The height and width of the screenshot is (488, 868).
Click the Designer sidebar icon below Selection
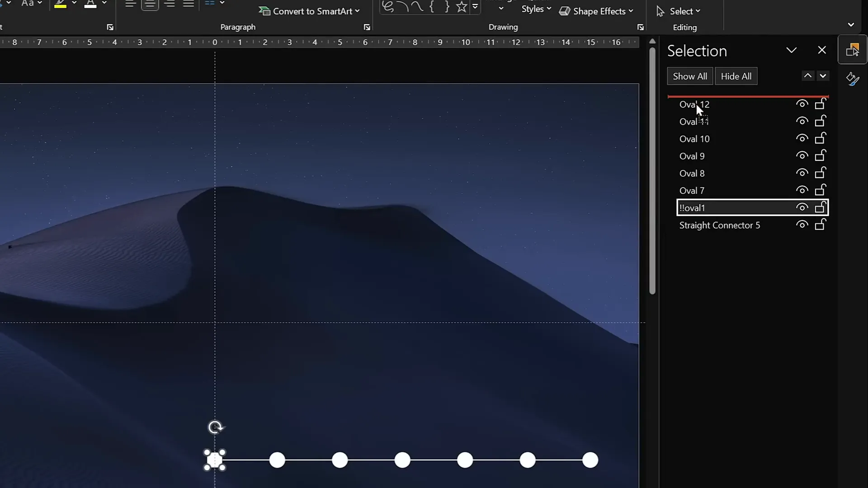pos(852,80)
